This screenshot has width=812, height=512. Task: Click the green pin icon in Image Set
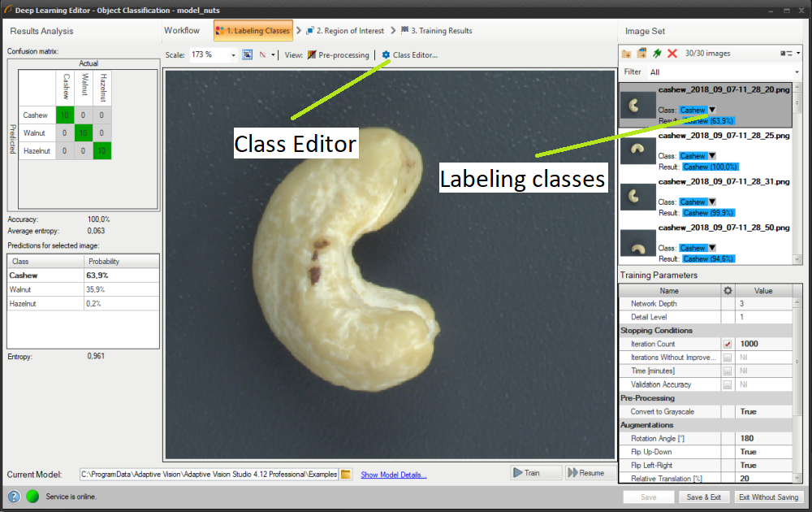tap(657, 54)
